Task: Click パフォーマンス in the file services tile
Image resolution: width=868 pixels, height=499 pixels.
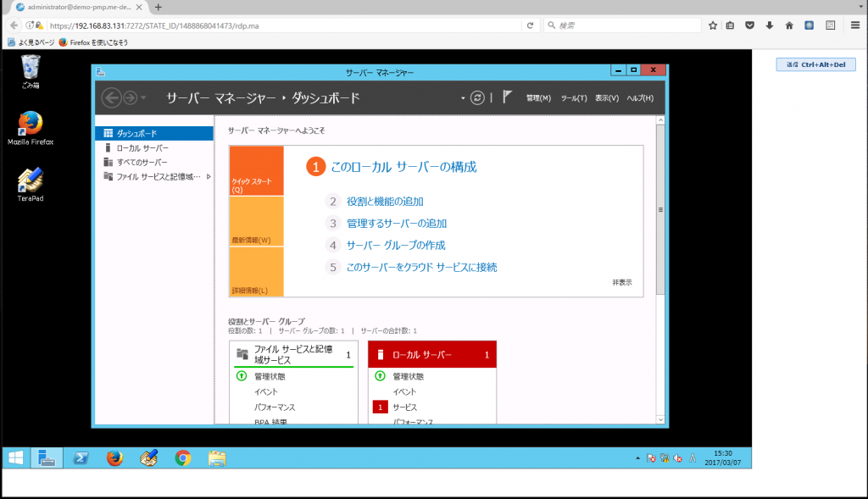Action: (x=275, y=408)
